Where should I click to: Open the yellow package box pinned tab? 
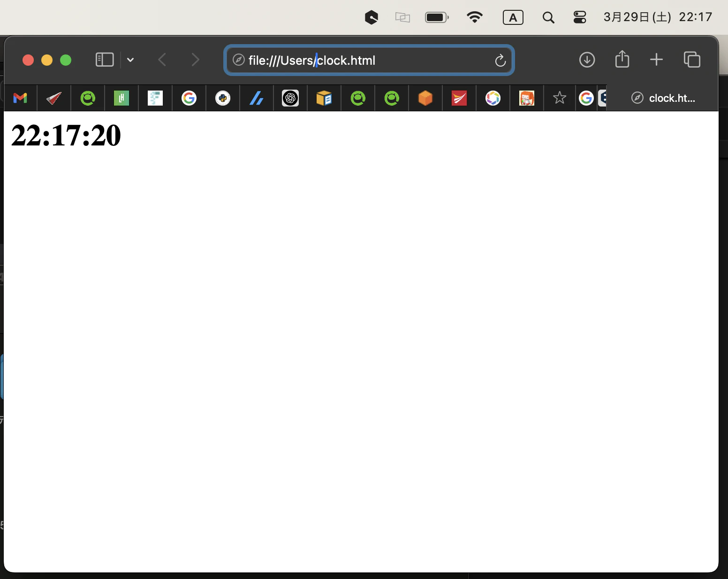click(324, 98)
